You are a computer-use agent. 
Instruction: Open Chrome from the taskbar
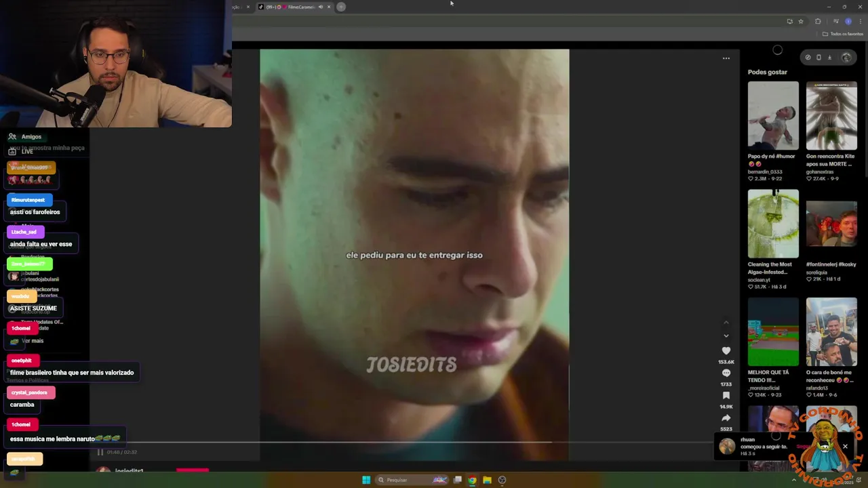tap(472, 480)
